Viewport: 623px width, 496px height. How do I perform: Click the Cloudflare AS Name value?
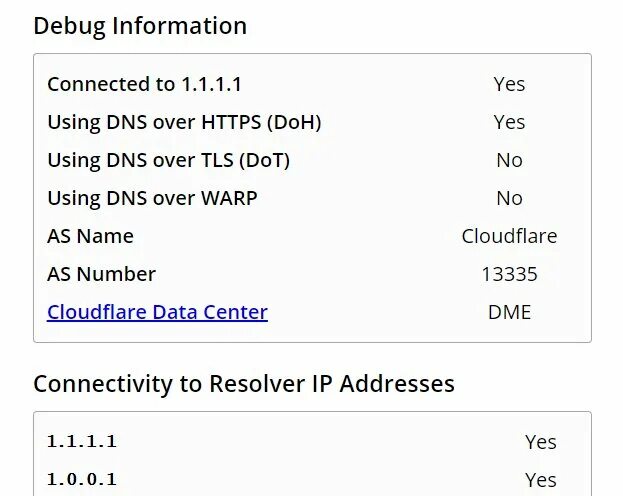509,236
